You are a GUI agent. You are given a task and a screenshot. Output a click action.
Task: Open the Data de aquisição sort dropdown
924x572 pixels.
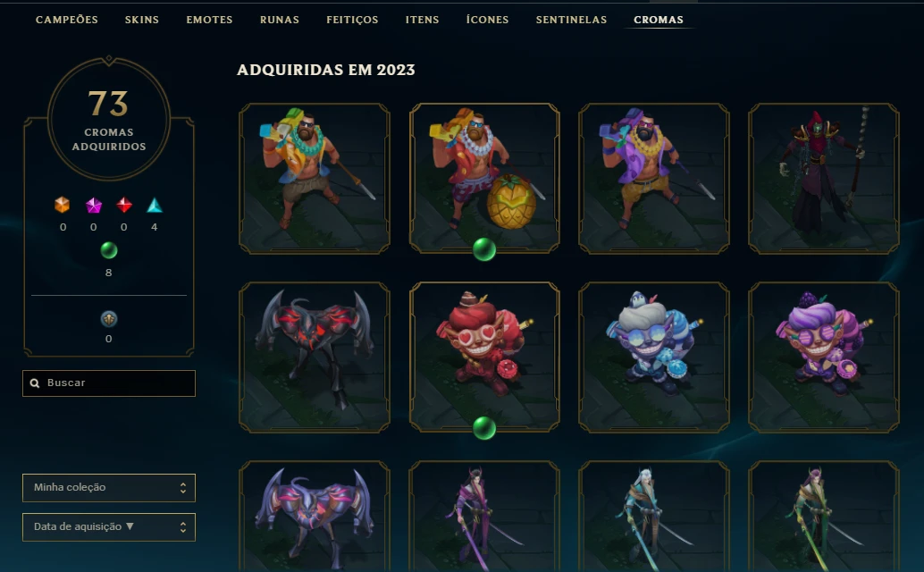(x=109, y=527)
